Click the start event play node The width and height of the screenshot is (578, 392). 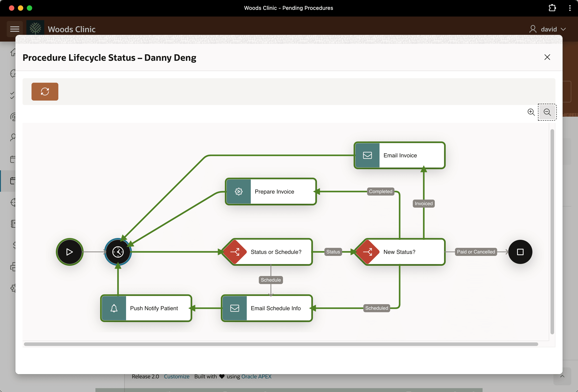click(x=70, y=252)
